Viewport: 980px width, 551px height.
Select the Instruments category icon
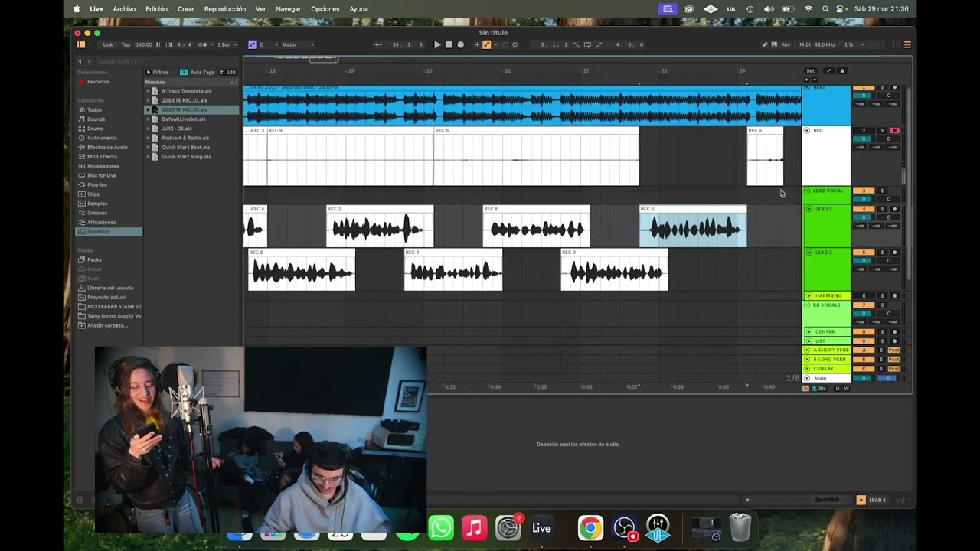(x=80, y=138)
